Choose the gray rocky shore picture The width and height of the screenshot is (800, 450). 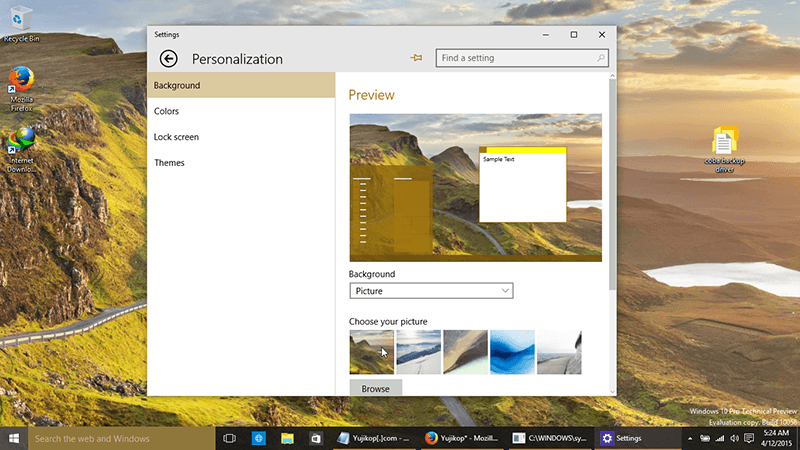coord(559,352)
